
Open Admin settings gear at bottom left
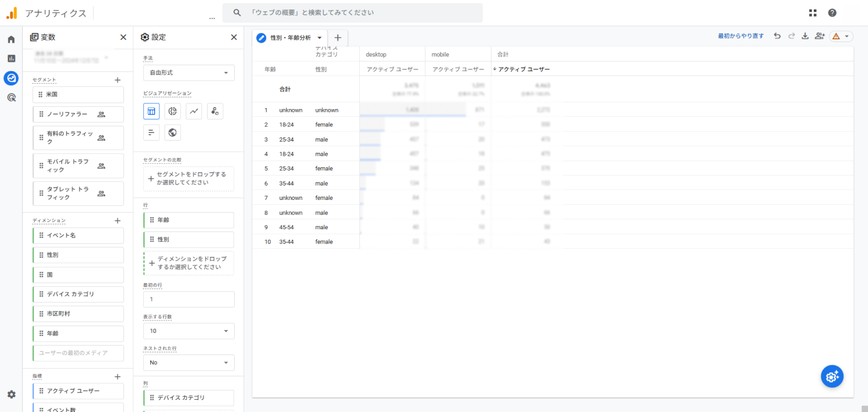[11, 394]
